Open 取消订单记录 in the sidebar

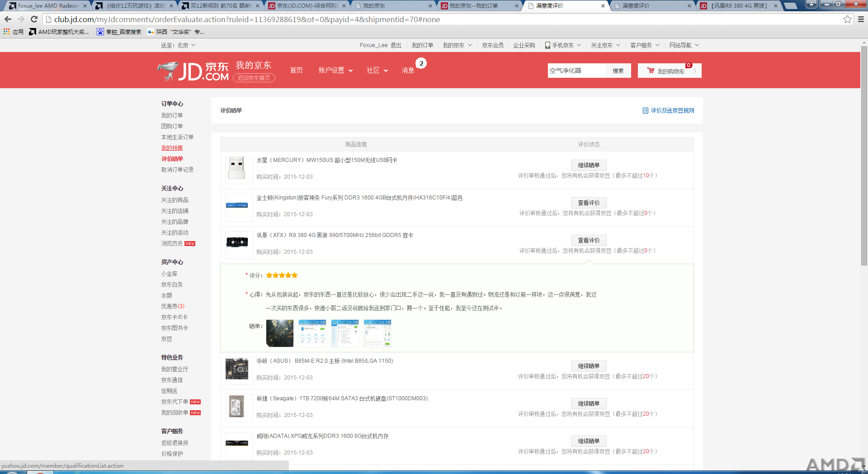pos(177,170)
